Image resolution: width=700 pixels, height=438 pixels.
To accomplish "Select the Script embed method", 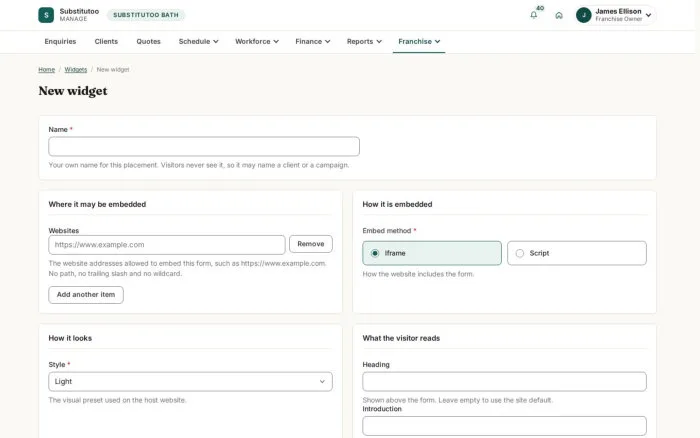I will tap(576, 253).
